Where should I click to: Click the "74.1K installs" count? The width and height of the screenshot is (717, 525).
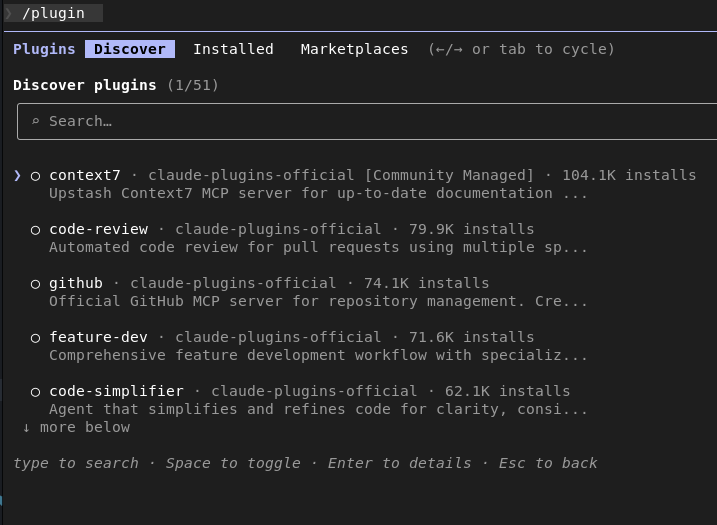click(426, 283)
